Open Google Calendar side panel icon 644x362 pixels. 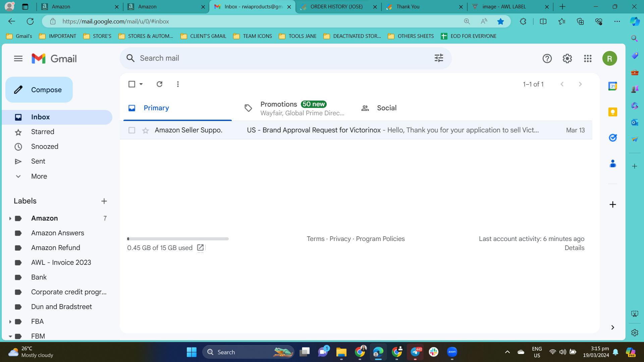click(x=613, y=86)
